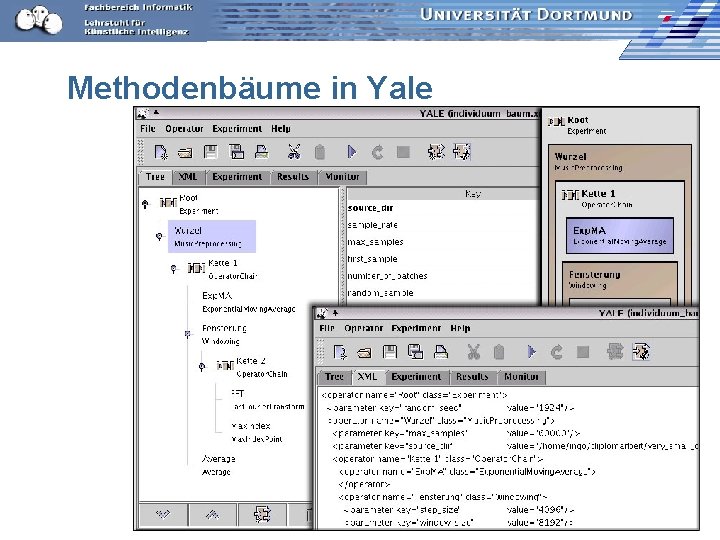The width and height of the screenshot is (720, 540).
Task: Click Paste clipboard icon in front YALE window
Action: [x=499, y=352]
